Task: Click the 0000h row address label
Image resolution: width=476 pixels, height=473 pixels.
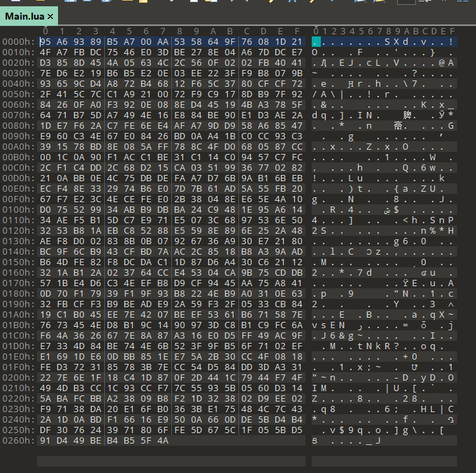Action: point(15,41)
